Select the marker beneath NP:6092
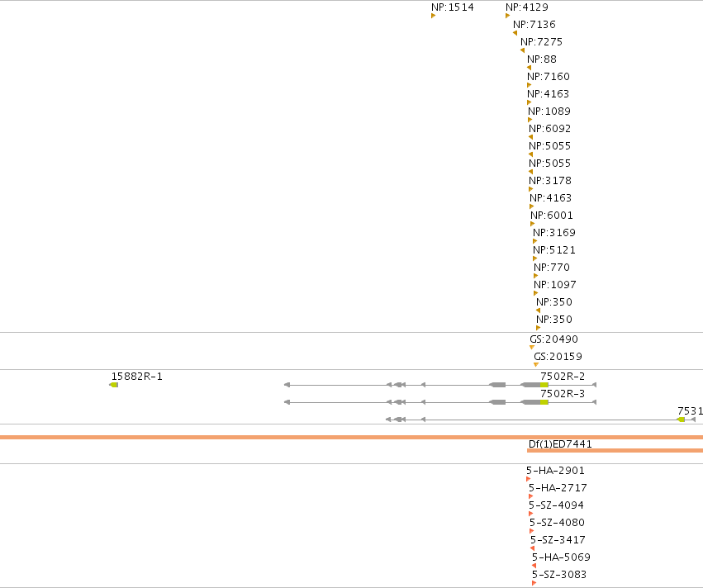 (x=531, y=137)
